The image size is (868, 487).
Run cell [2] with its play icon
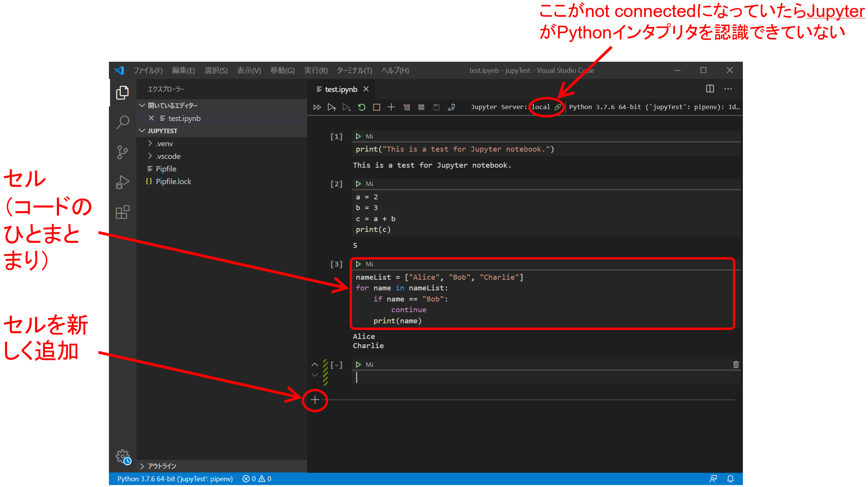pos(358,184)
